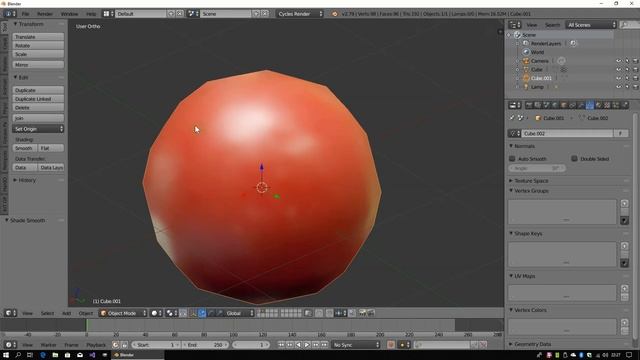
Task: Open the Constraints properties tab icon
Action: pyautogui.click(x=572, y=105)
